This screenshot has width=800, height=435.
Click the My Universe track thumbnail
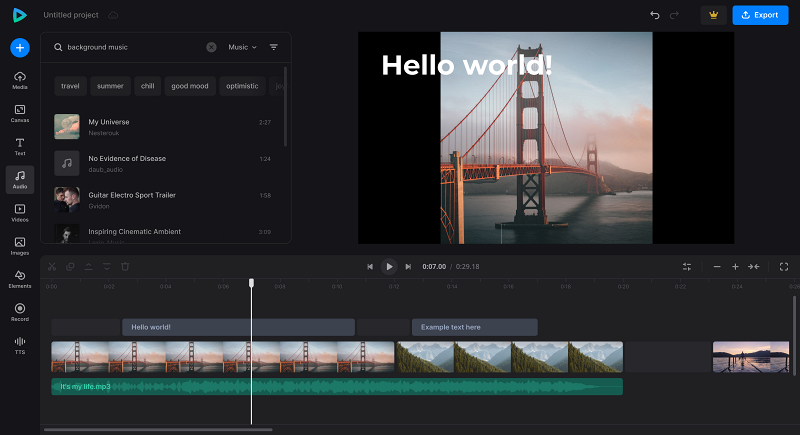coord(67,126)
